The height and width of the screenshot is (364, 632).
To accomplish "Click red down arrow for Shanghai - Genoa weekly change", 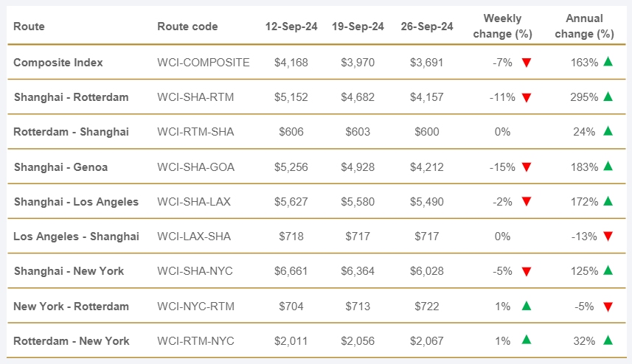I will click(527, 167).
